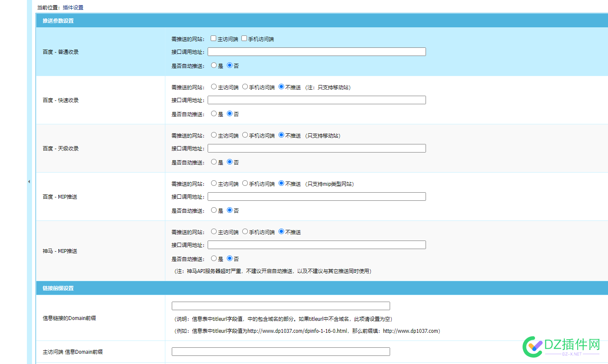Select 是 for auto push in 百度 - 快速收录
Screen dimensions: 608x364
pyautogui.click(x=214, y=114)
